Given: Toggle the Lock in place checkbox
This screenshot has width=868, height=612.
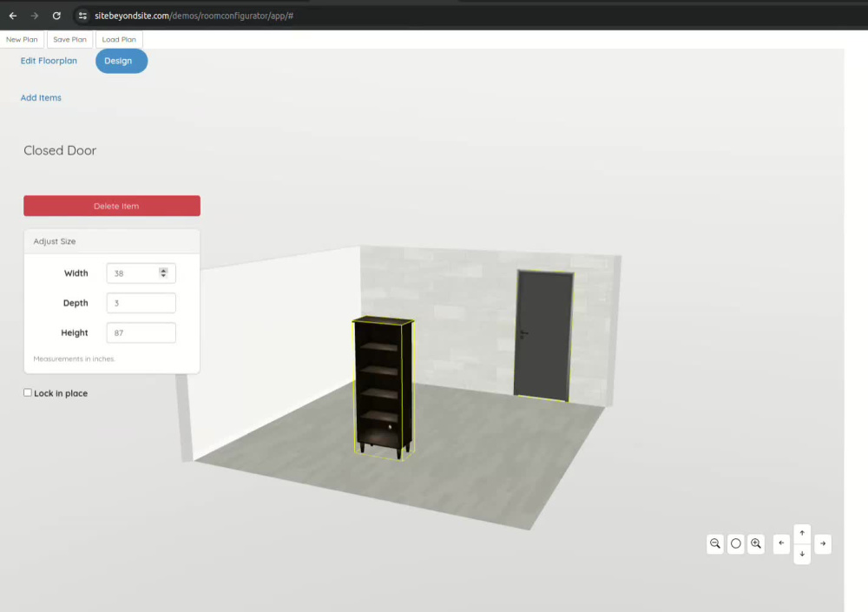Looking at the screenshot, I should (x=28, y=392).
